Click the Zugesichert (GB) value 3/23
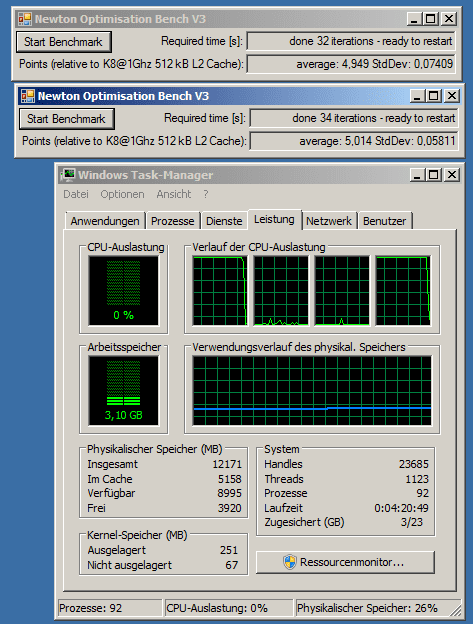473x624 pixels. (411, 522)
